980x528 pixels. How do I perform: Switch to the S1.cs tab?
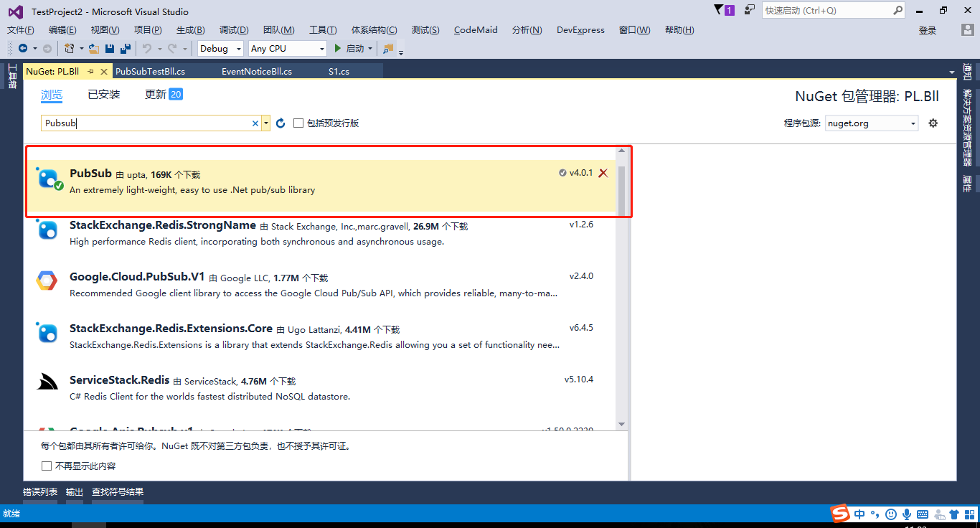pos(339,72)
